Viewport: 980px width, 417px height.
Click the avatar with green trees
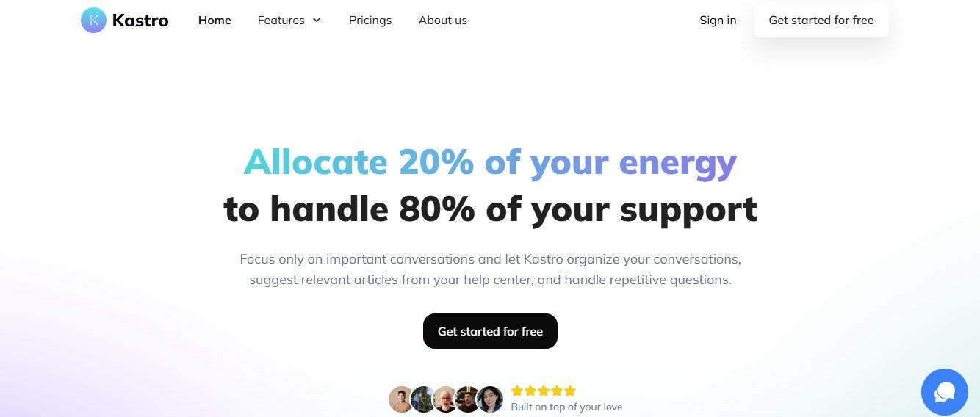click(423, 399)
